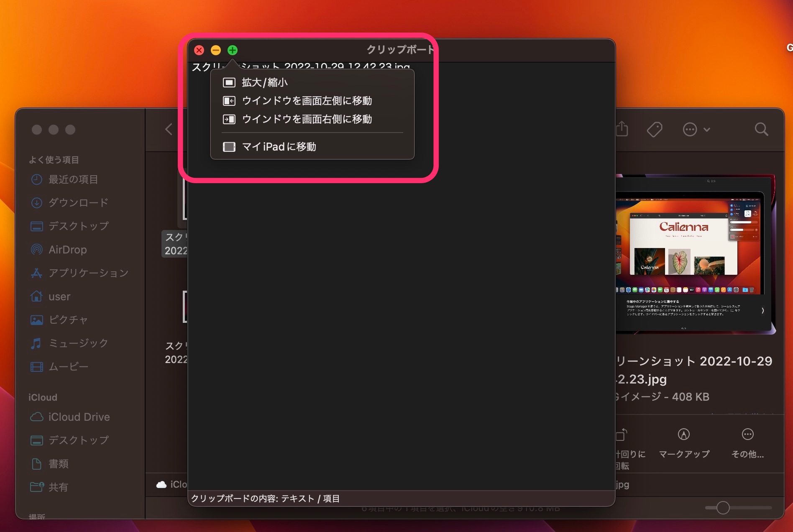The height and width of the screenshot is (532, 793).
Task: Open 最近の項目 in Finder sidebar
Action: click(64, 179)
